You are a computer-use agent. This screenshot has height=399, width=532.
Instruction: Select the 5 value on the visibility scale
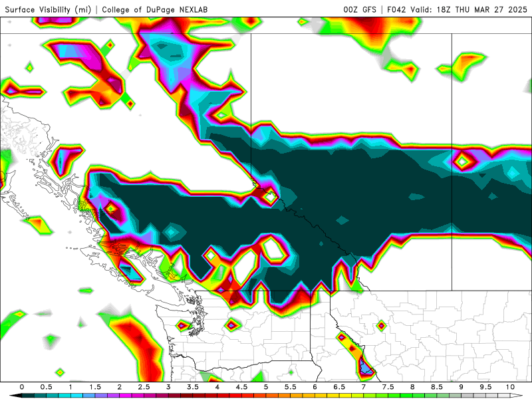[266, 387]
